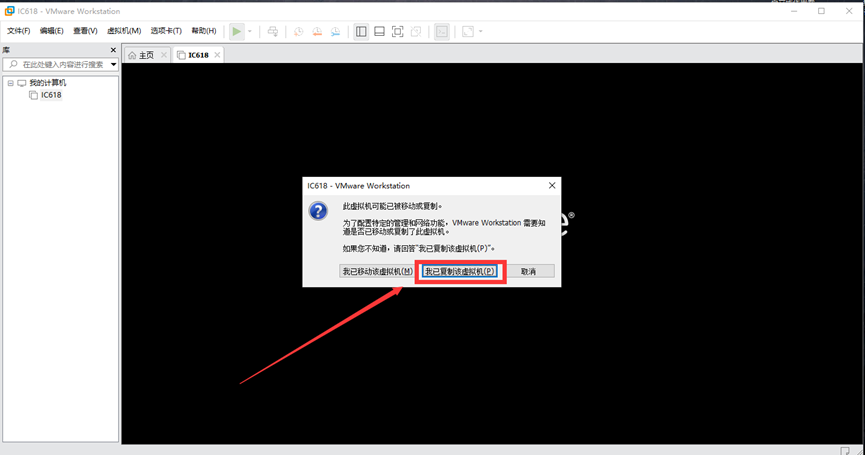Click the Ctrl+Alt+Del send icon in toolbar
Screen dimensions: 865x455
(x=272, y=31)
